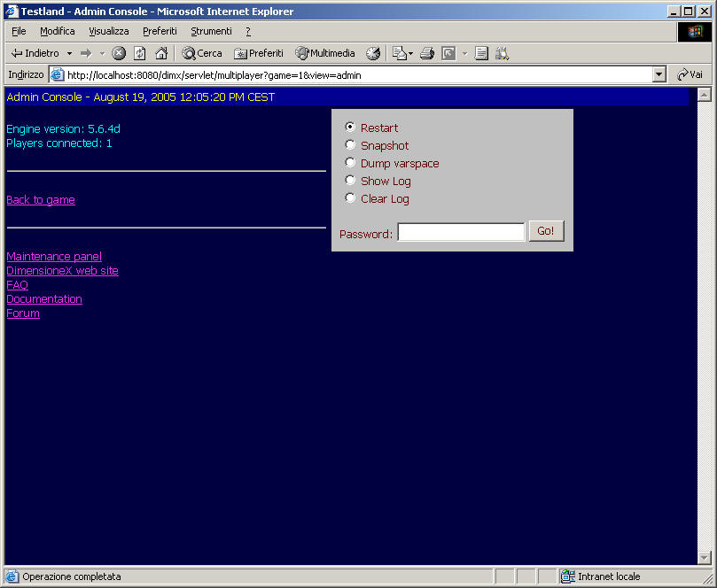Click the scrollbar up arrow
717x588 pixels.
coord(705,95)
